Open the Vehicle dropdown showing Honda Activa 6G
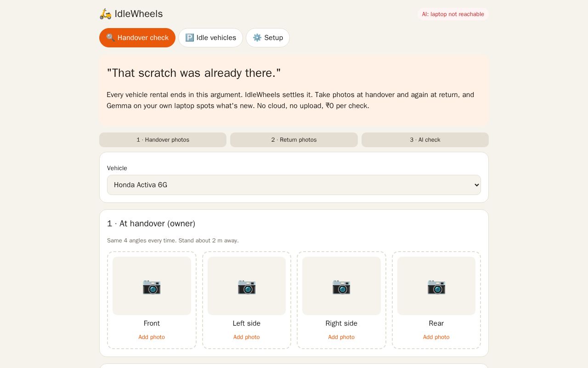This screenshot has width=588, height=368. tap(294, 185)
